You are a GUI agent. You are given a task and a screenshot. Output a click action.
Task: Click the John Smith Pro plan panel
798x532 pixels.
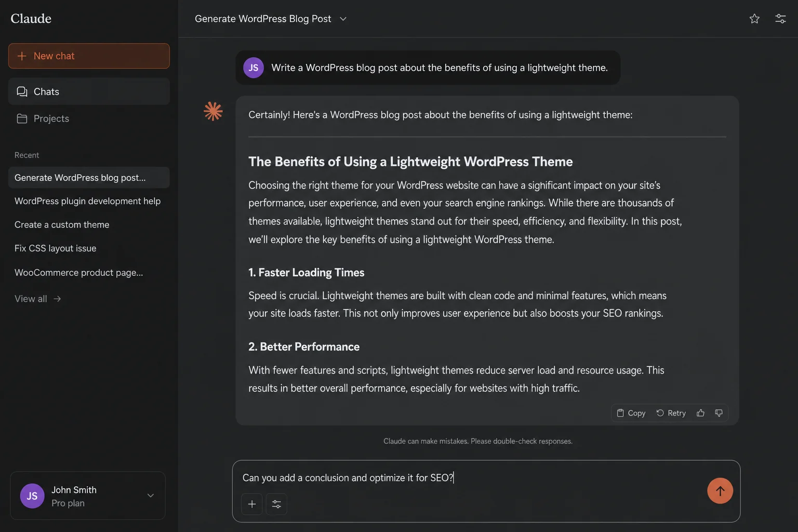pyautogui.click(x=88, y=496)
